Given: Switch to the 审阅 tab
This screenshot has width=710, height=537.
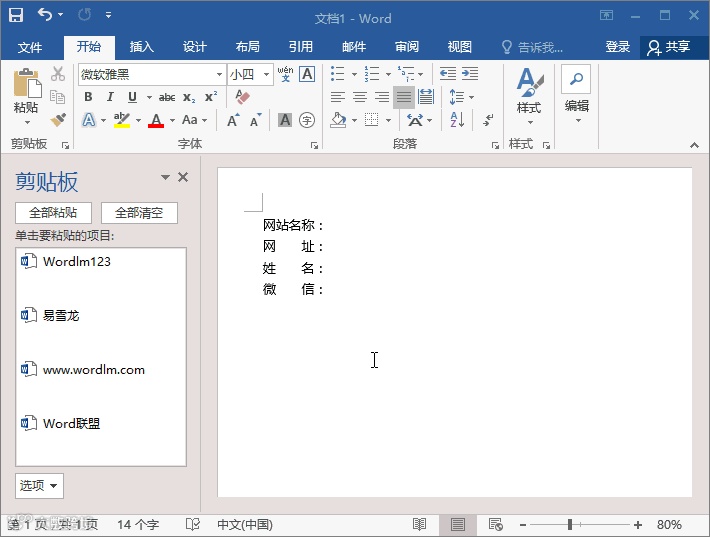Looking at the screenshot, I should pos(407,47).
